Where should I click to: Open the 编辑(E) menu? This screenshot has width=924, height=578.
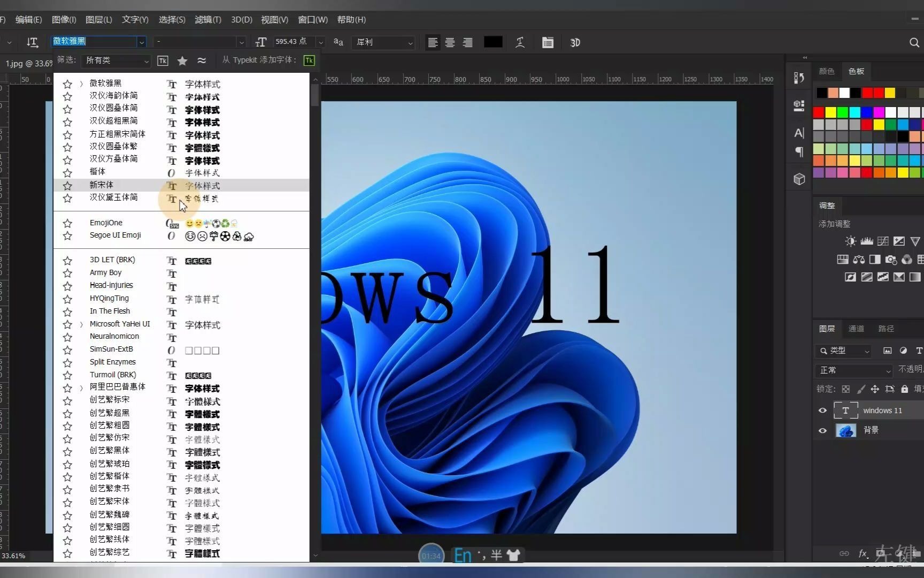tap(28, 20)
